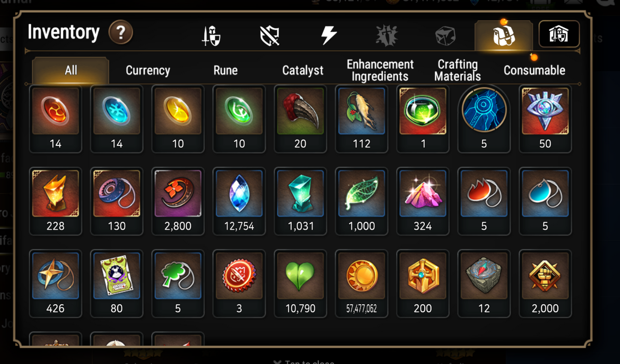This screenshot has width=620, height=364.
Task: Open the crossed-out shield icon tab
Action: pyautogui.click(x=270, y=35)
